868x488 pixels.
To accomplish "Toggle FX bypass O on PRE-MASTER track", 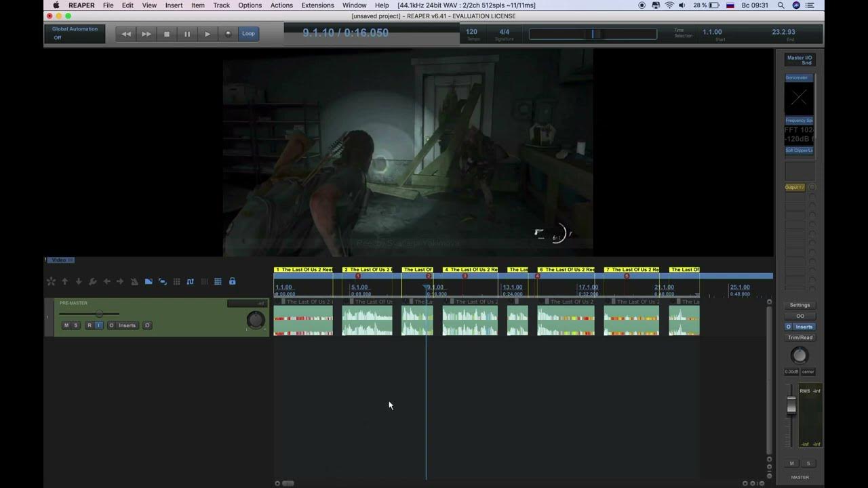I will point(111,325).
